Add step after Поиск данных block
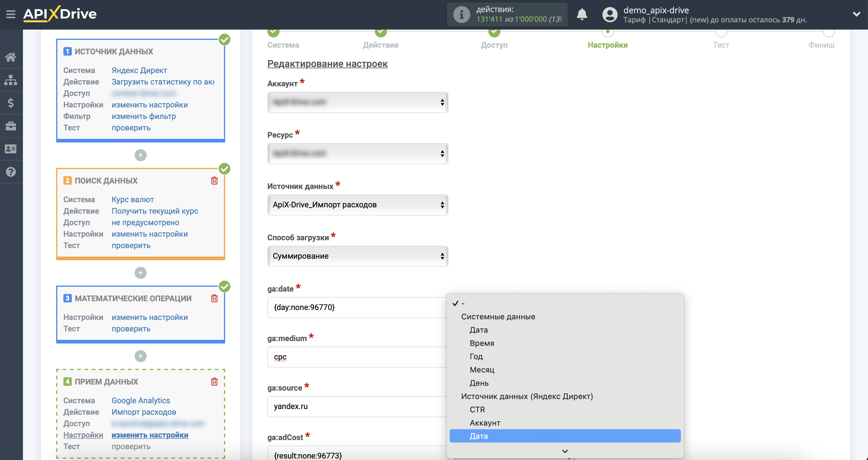Screen dimensions: 868x460 (141, 273)
